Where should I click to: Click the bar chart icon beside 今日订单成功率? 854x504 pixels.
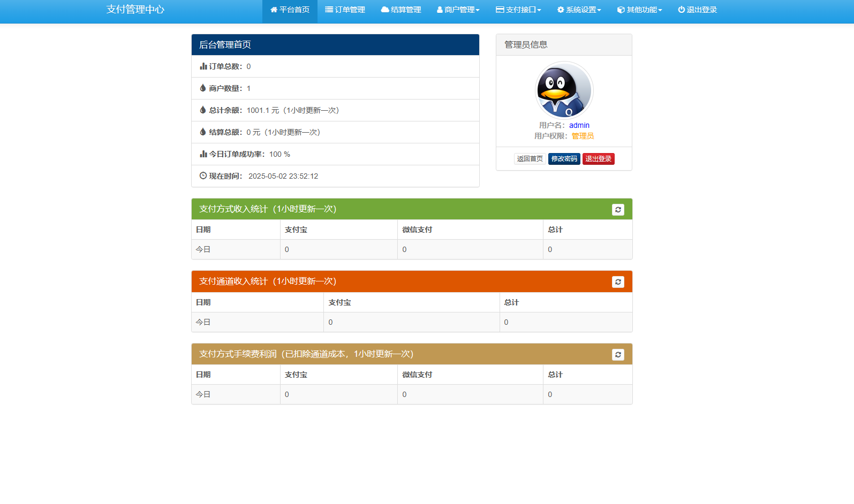coord(203,154)
